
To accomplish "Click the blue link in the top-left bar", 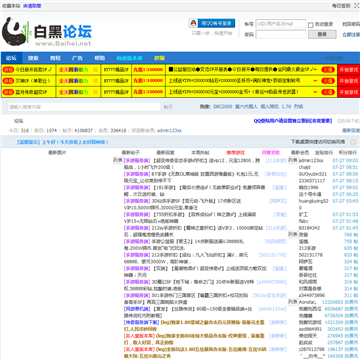I will tap(32, 6).
